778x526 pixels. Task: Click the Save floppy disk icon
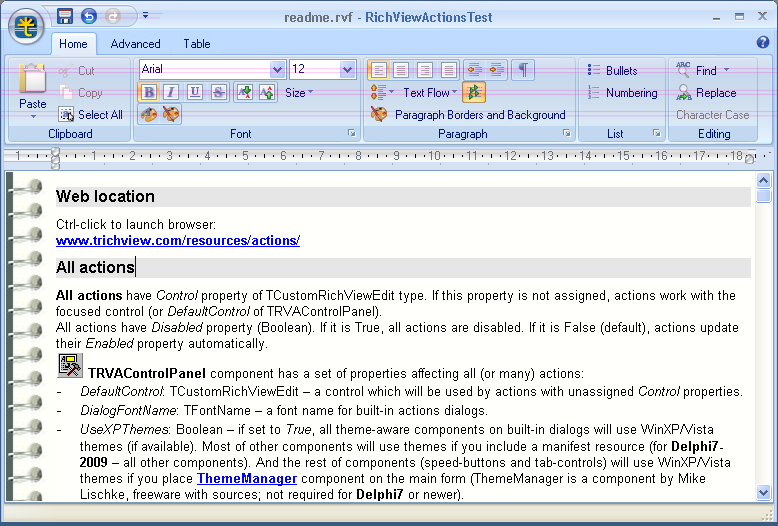65,16
